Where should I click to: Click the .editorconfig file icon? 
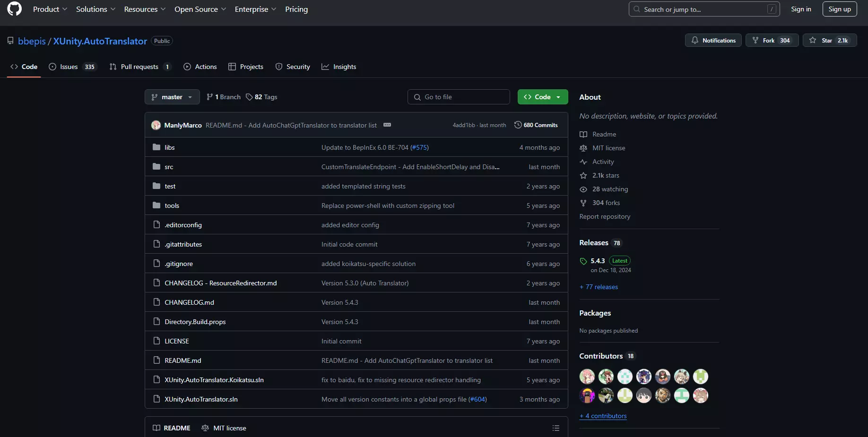pos(156,225)
